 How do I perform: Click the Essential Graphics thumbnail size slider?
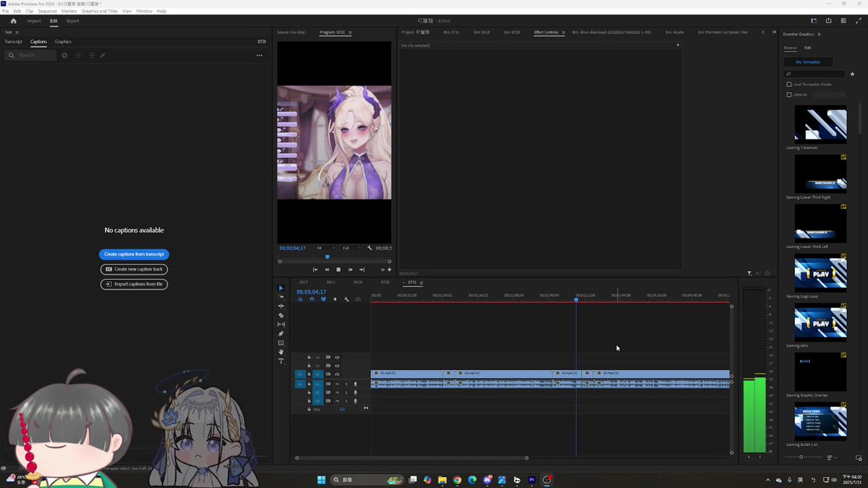tap(803, 457)
